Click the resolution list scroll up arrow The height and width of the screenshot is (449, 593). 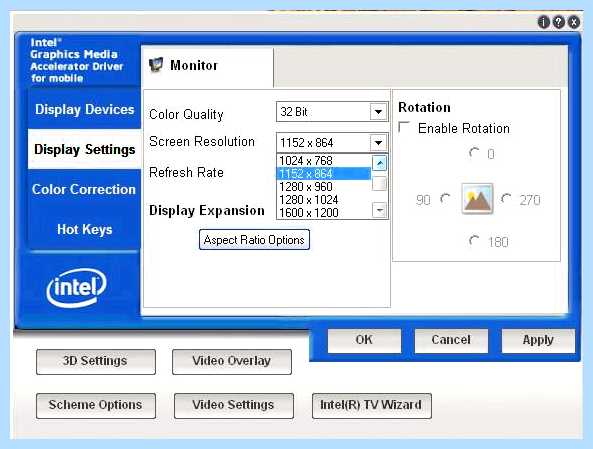coord(379,163)
